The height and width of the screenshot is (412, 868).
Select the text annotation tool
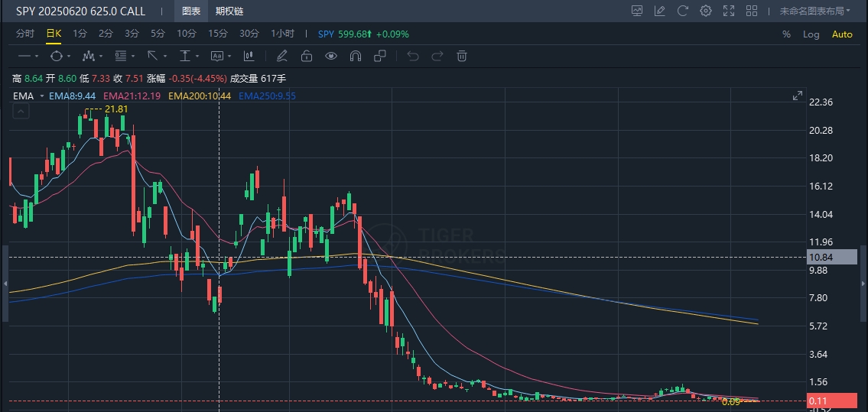(x=217, y=56)
